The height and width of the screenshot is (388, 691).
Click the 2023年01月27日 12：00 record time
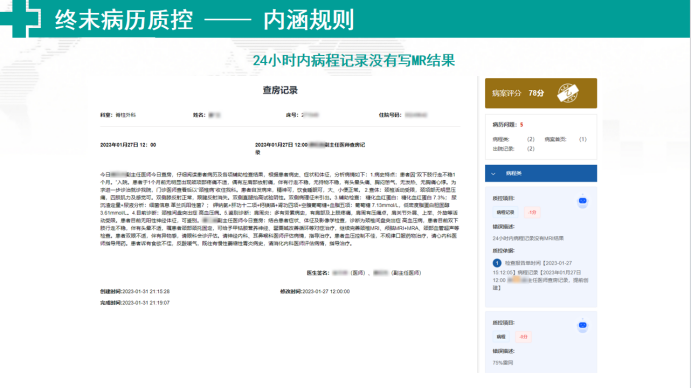pos(128,145)
